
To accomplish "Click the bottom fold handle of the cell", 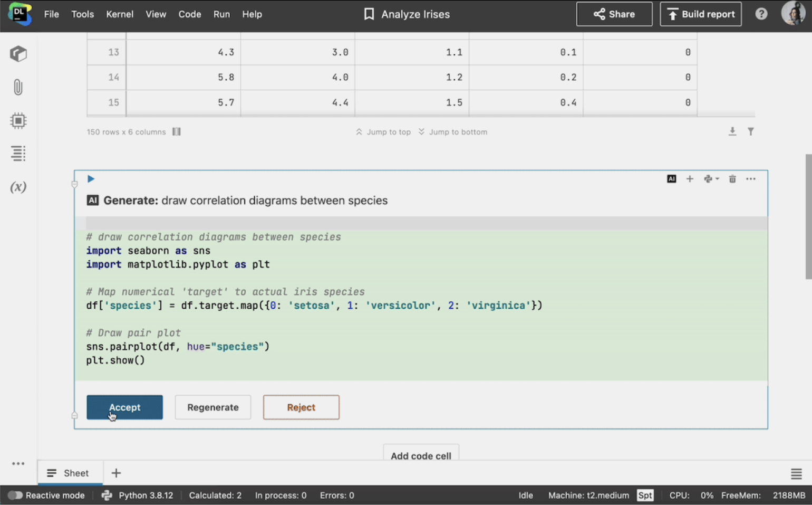I will click(x=74, y=415).
